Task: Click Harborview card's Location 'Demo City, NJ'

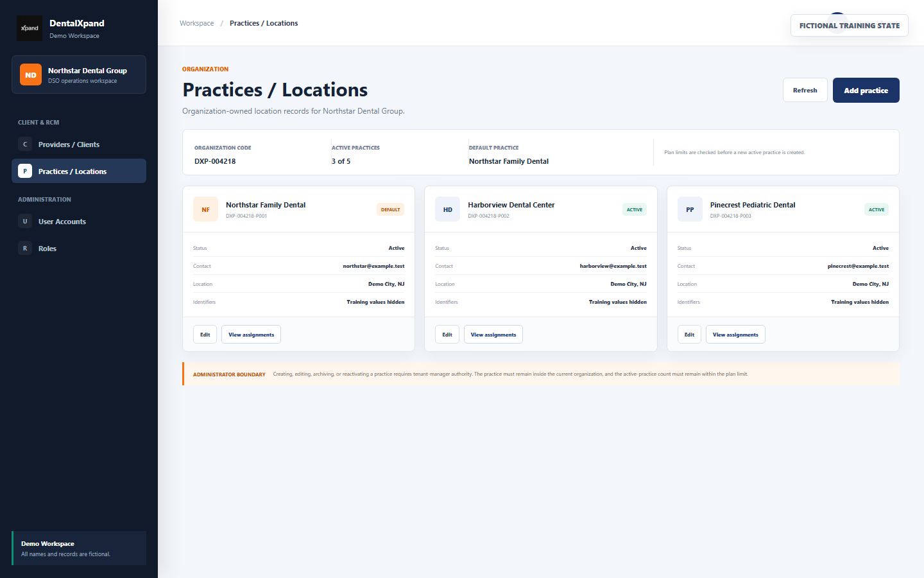Action: point(628,284)
